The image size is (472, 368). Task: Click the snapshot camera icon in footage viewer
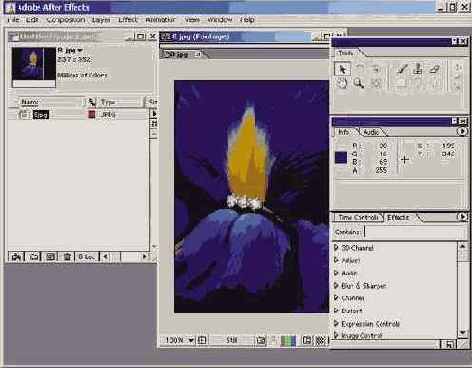[x=261, y=340]
